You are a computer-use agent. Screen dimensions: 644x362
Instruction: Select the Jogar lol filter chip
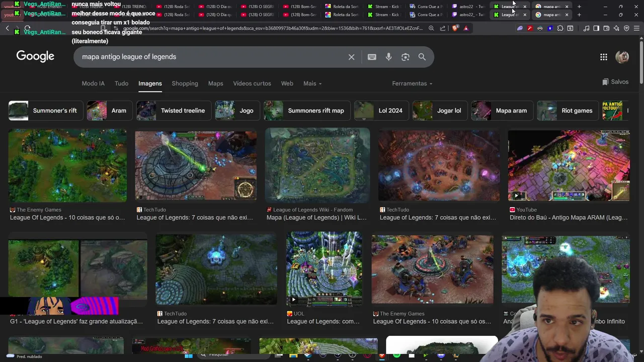tap(440, 111)
